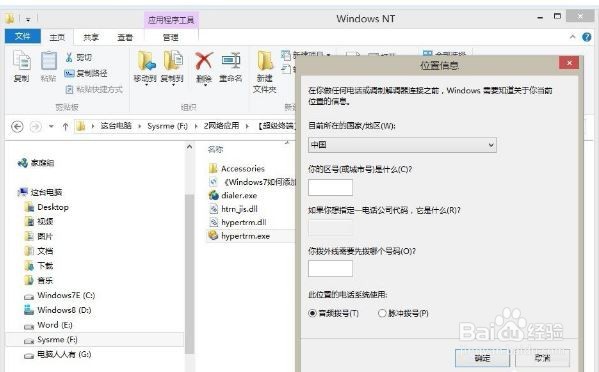Minimize the Windows NT window
The image size is (599, 372).
(x=540, y=18)
